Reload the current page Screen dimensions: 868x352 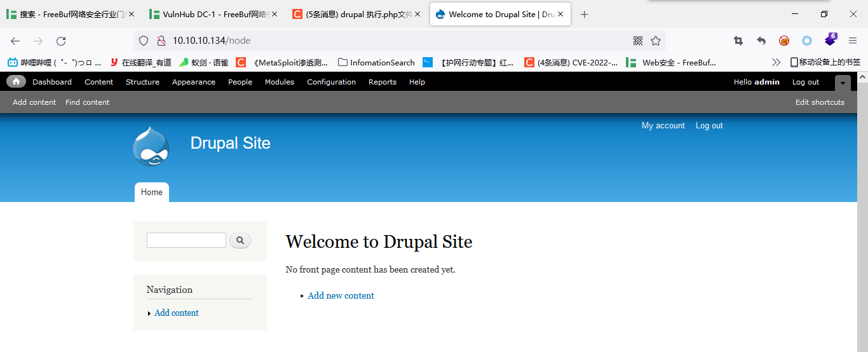(x=61, y=41)
